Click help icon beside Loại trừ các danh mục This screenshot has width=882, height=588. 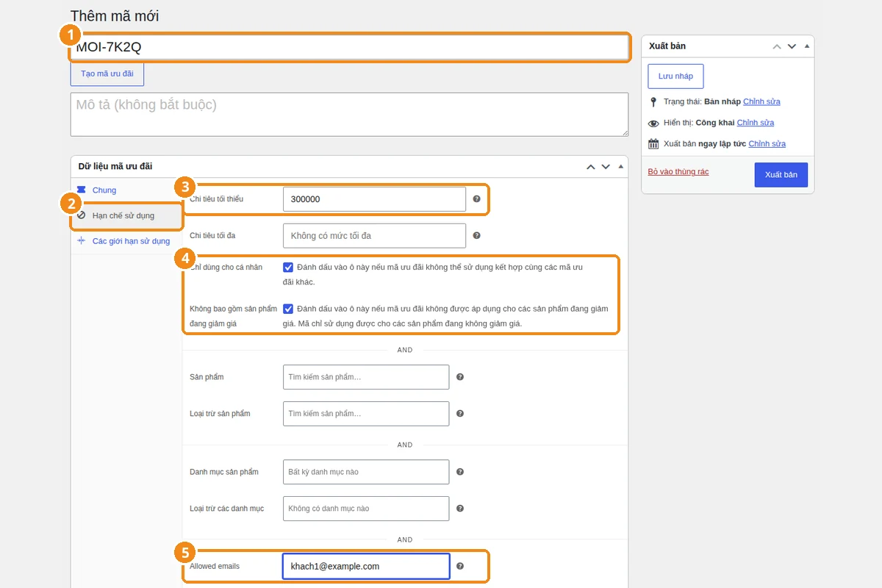[x=460, y=509]
